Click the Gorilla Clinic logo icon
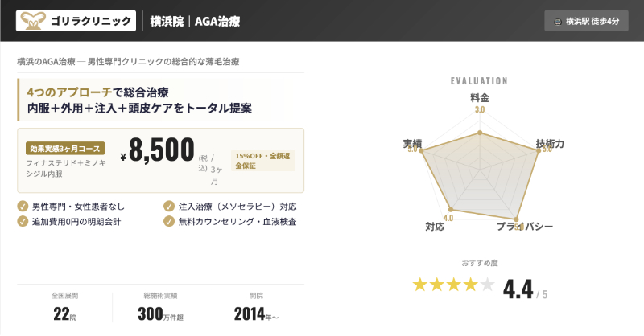The height and width of the screenshot is (336, 644). click(x=37, y=20)
